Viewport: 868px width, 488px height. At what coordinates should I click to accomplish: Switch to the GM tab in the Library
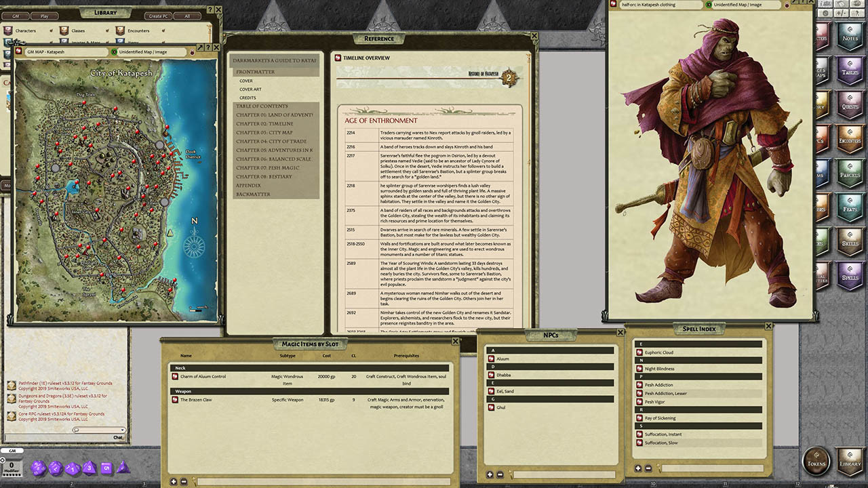pyautogui.click(x=16, y=16)
